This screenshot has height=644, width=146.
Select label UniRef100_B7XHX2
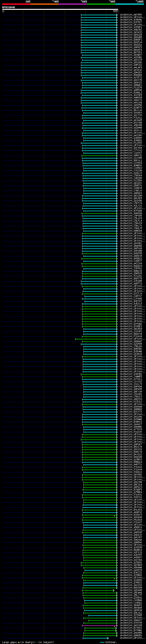tap(131, 628)
